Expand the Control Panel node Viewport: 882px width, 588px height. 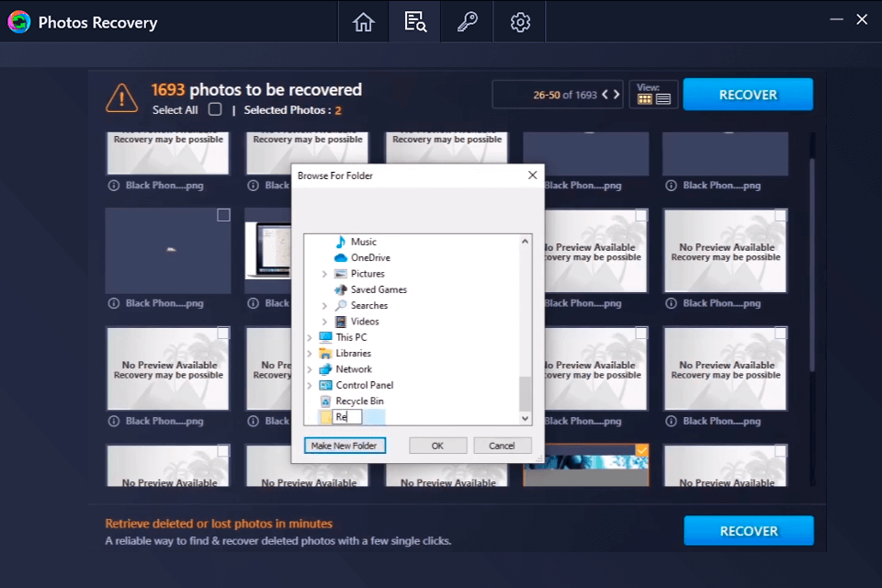pyautogui.click(x=310, y=386)
